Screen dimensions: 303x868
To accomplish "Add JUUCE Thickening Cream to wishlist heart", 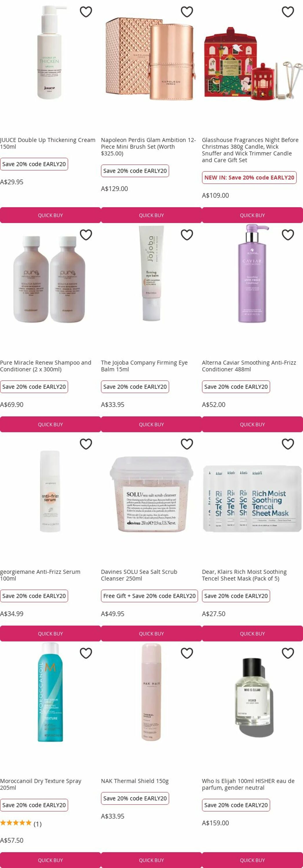I will pos(86,12).
